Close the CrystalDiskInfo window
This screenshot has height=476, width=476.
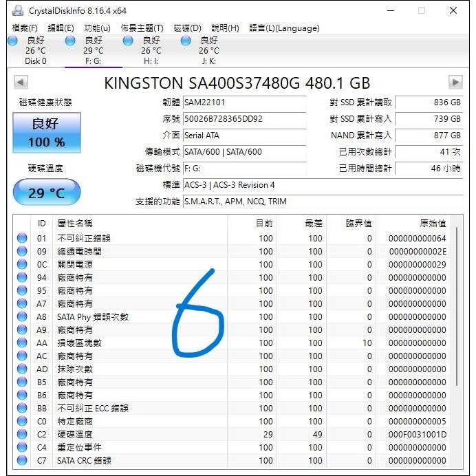click(453, 10)
